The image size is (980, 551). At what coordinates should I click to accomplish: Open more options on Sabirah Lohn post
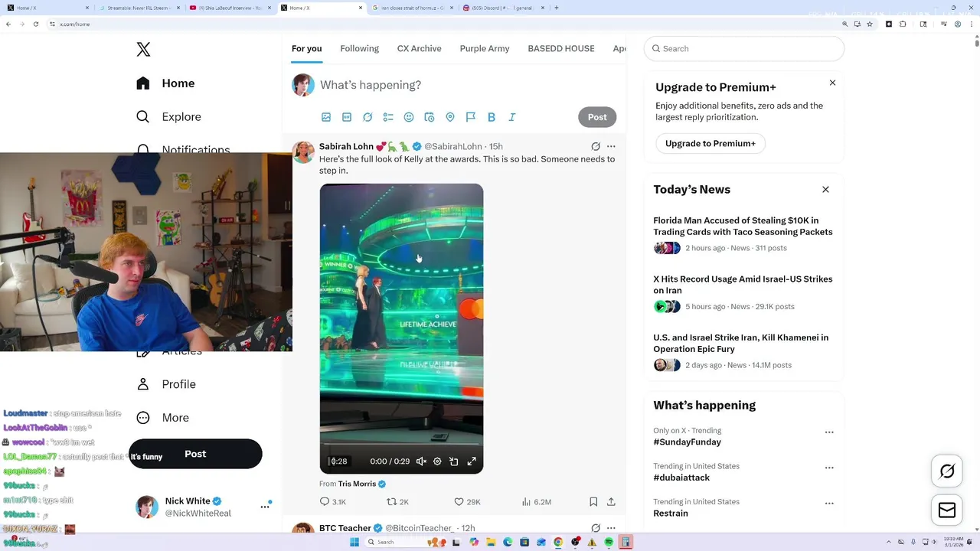(611, 146)
